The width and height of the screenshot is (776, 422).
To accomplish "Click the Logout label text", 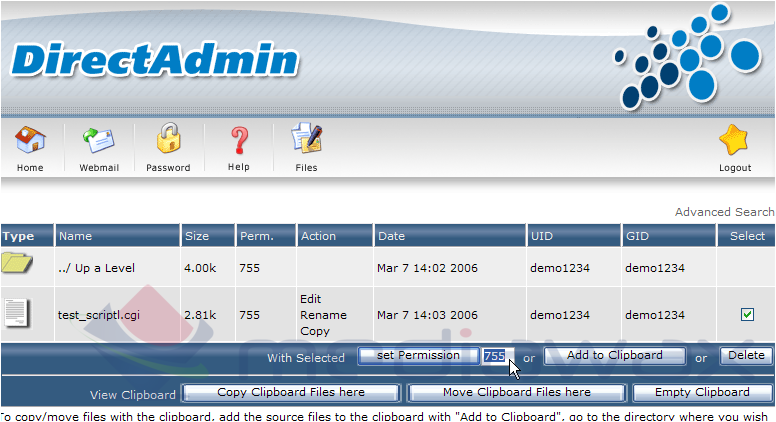I will (x=735, y=168).
